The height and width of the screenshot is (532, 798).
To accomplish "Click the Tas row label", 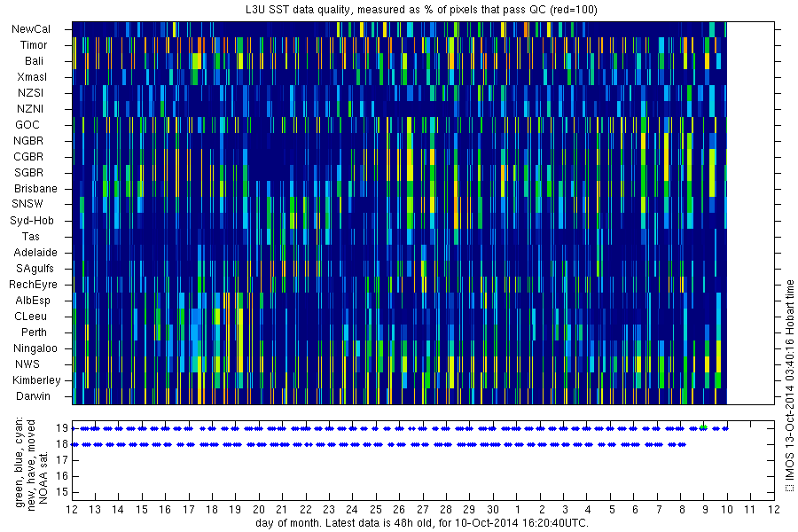I will click(30, 237).
